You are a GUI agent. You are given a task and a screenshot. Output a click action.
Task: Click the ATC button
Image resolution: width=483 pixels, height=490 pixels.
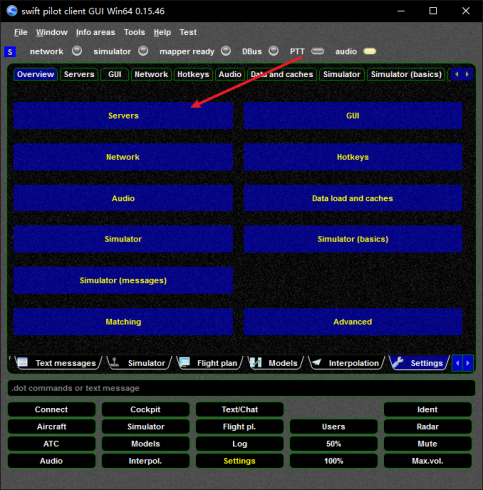[x=51, y=444]
